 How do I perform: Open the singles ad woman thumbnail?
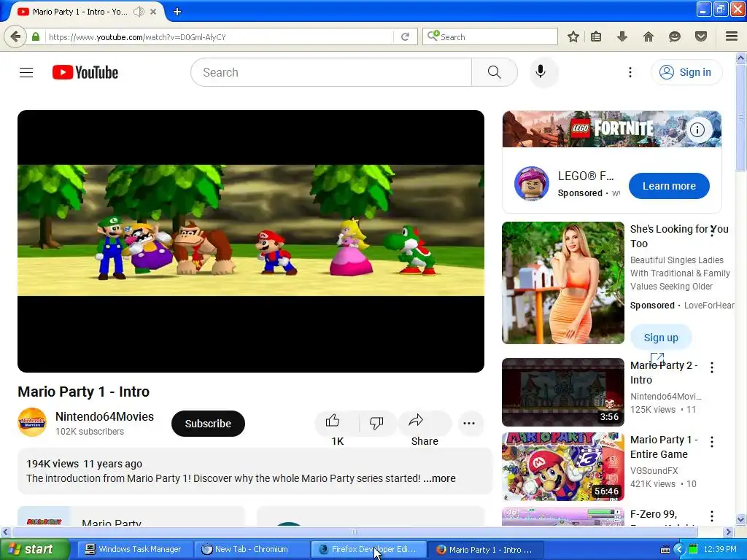562,283
